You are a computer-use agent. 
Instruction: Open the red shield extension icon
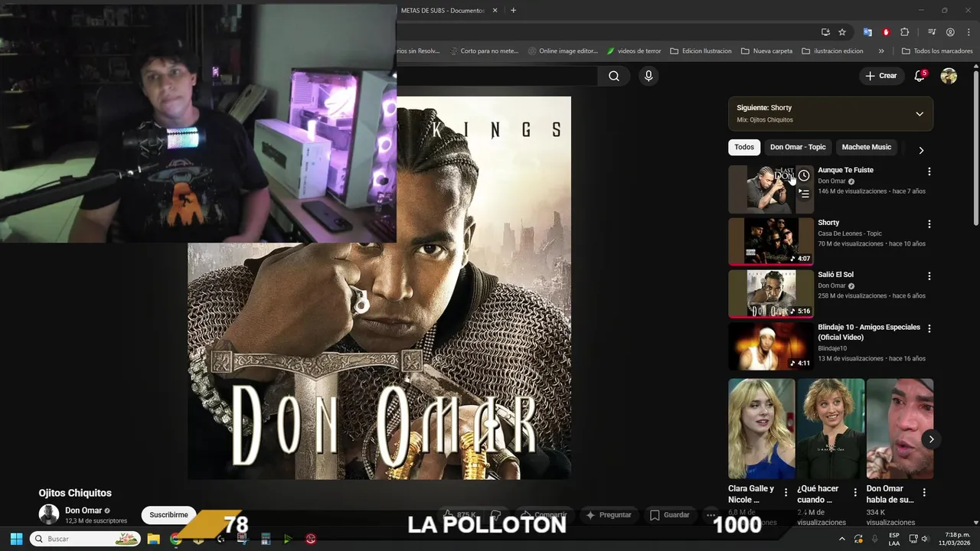(886, 32)
